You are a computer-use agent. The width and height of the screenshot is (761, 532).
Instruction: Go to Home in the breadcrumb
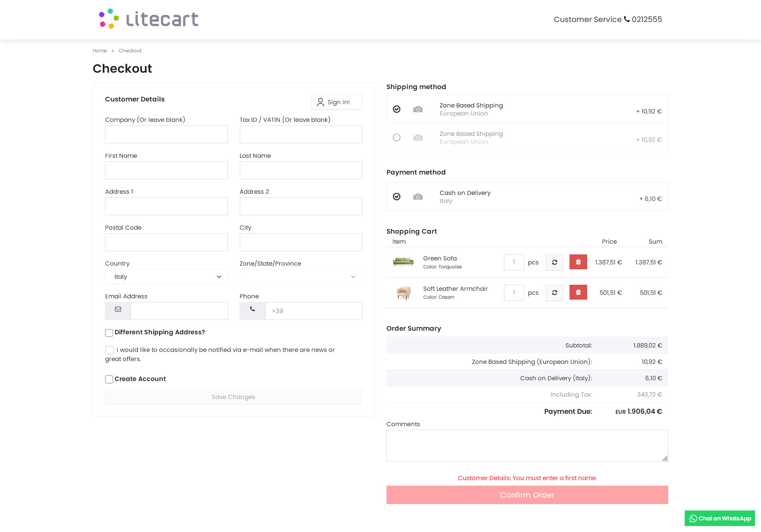[100, 51]
